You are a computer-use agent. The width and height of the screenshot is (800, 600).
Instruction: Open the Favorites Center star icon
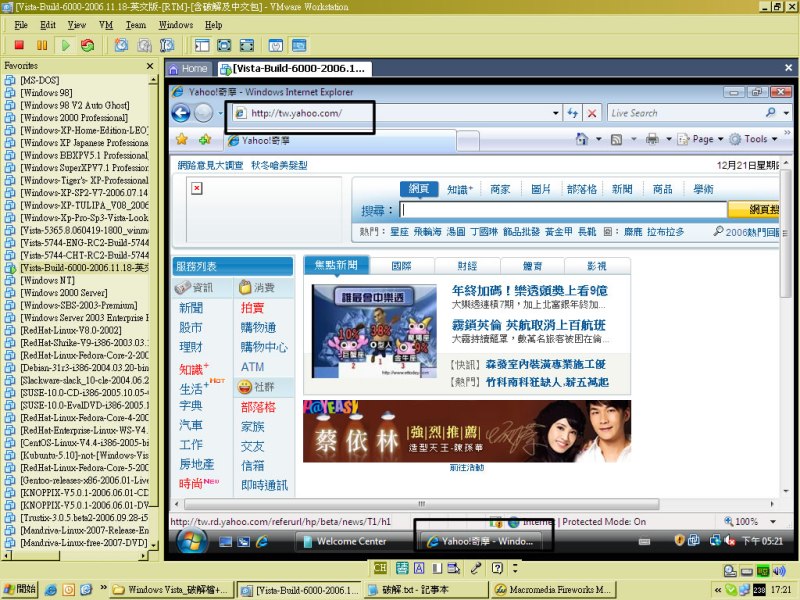coord(182,139)
